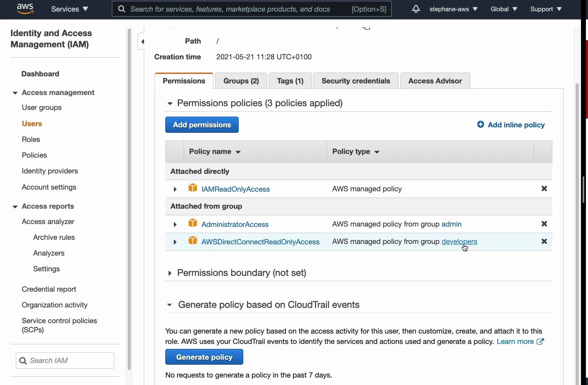Open Archive rules in the sidebar

click(x=54, y=237)
